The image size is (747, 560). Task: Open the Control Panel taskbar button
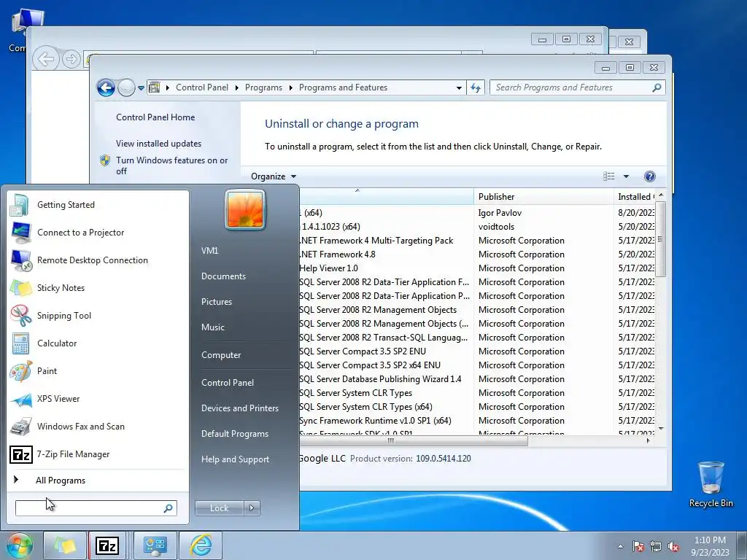pyautogui.click(x=155, y=545)
